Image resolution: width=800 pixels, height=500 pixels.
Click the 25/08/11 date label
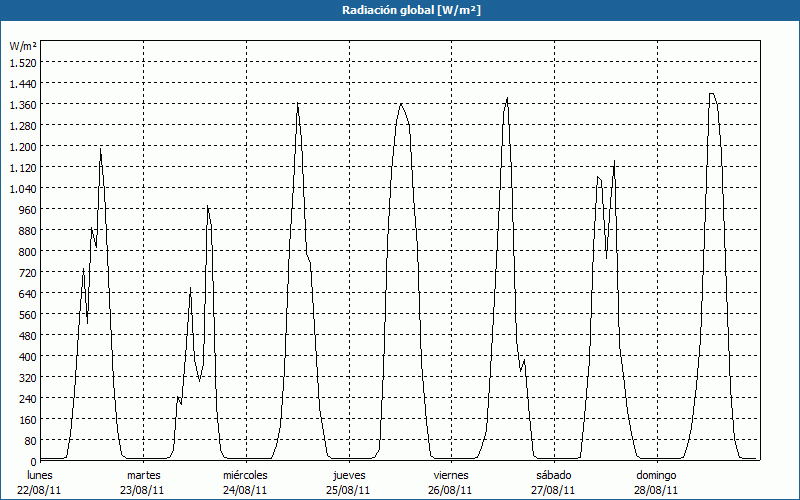[x=348, y=490]
